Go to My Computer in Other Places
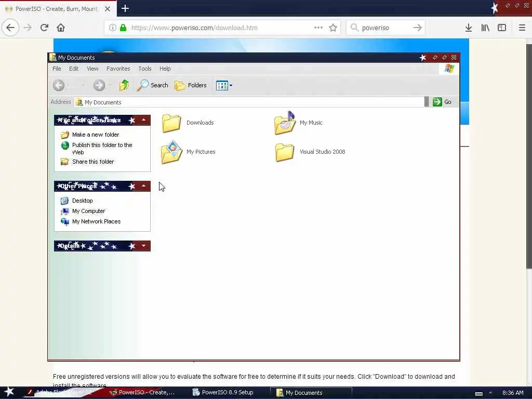This screenshot has height=399, width=532. [88, 211]
